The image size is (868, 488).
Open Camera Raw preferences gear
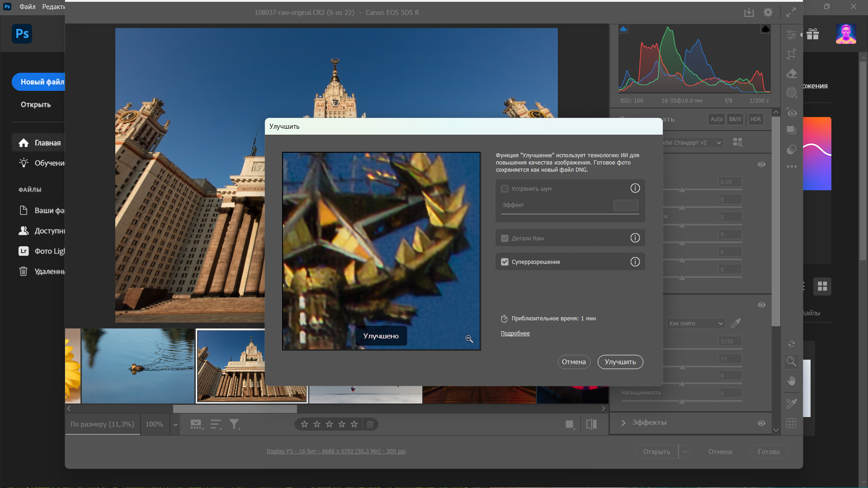click(x=768, y=13)
